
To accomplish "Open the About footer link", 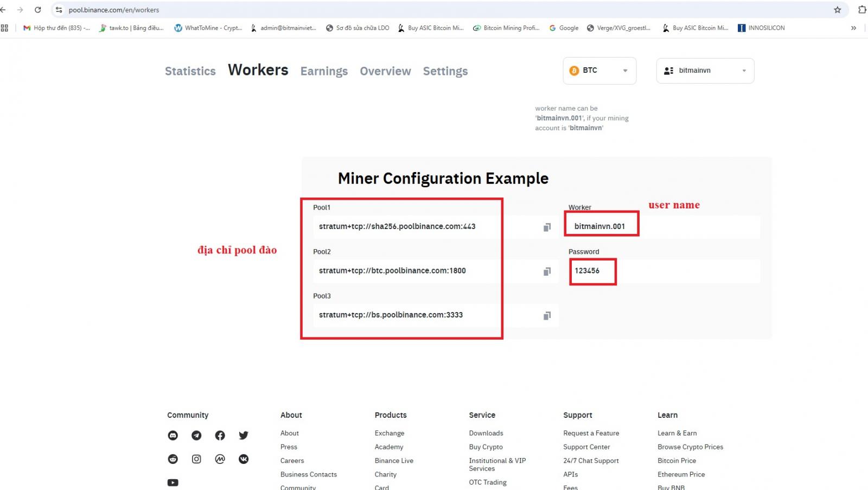I will [x=290, y=433].
